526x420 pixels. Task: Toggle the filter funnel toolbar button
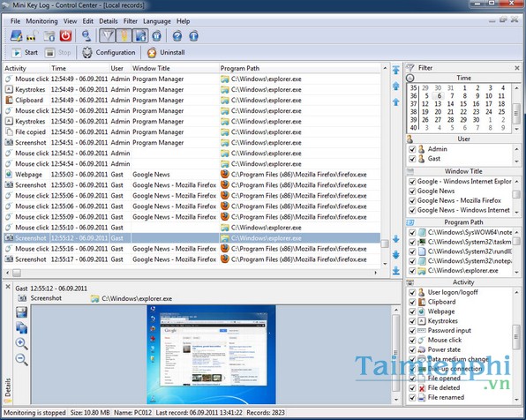tap(108, 36)
